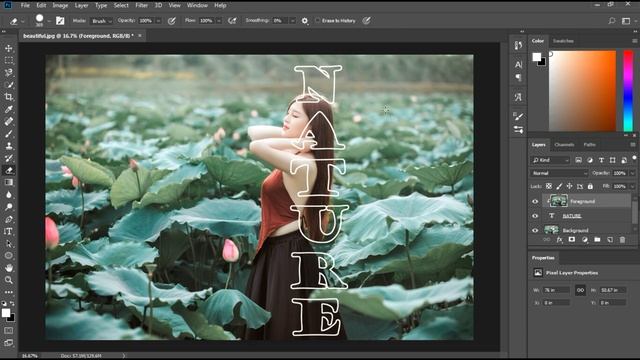
Task: Open the brush settings panel button
Action: tap(60, 21)
